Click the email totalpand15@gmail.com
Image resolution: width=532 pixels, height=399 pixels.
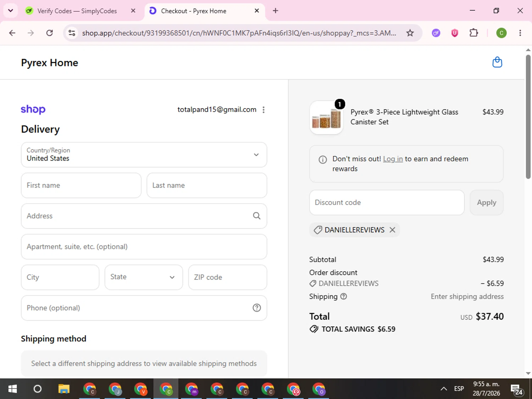pos(217,110)
